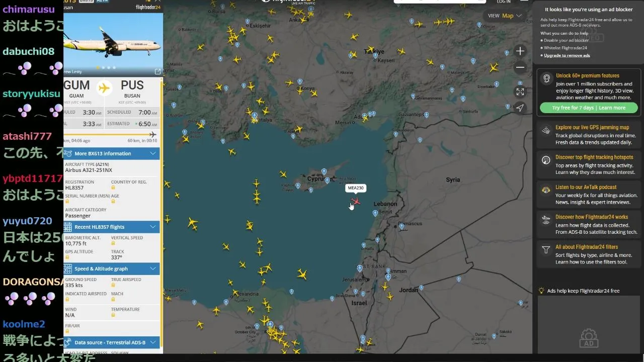Click chat username atashi777

(27, 136)
